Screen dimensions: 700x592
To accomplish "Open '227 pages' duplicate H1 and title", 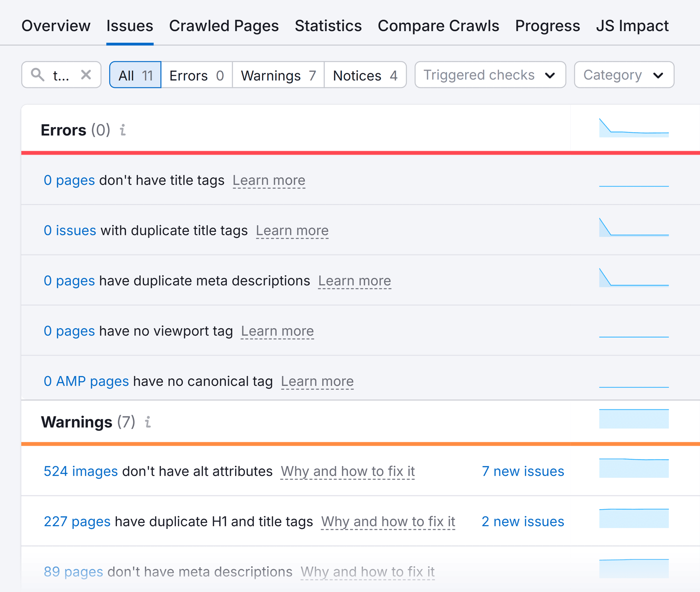I will [x=77, y=521].
